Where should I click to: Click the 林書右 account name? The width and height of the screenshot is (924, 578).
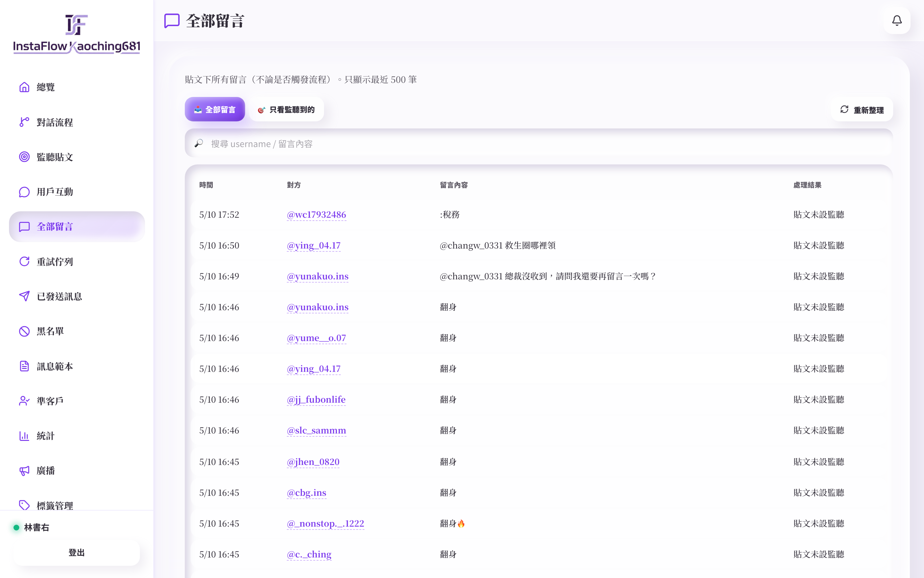click(37, 527)
